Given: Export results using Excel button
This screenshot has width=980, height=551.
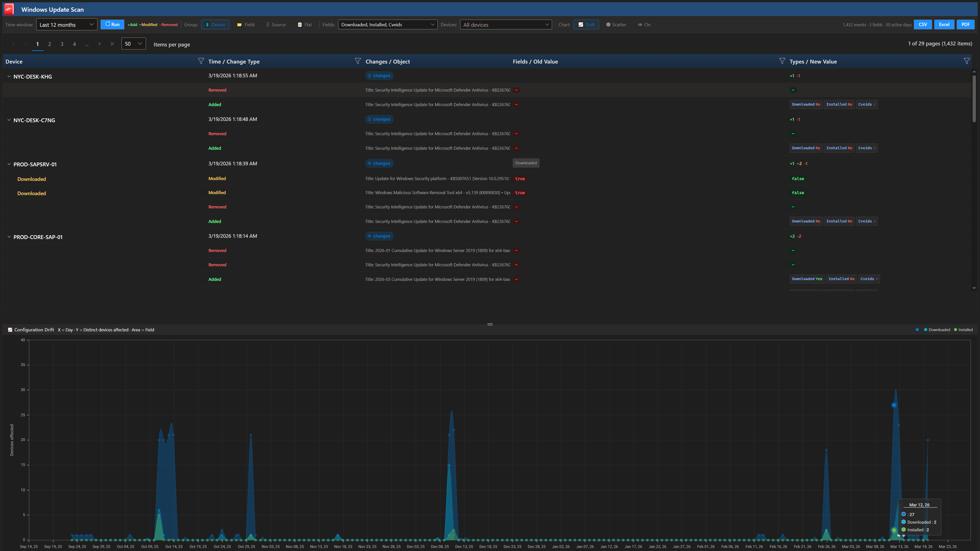Looking at the screenshot, I should click(944, 25).
